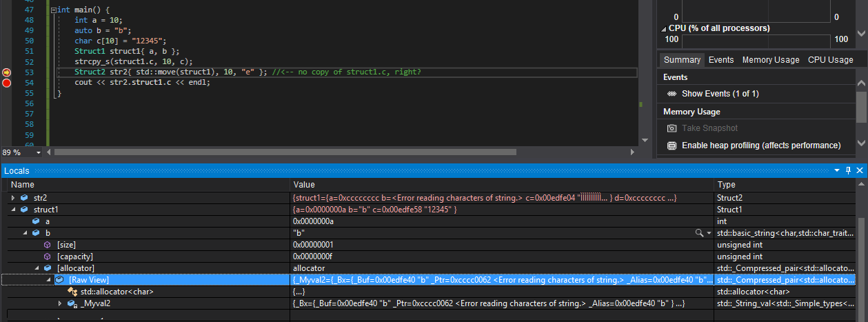Switch to the Summary tab
The width and height of the screenshot is (868, 322).
[682, 60]
